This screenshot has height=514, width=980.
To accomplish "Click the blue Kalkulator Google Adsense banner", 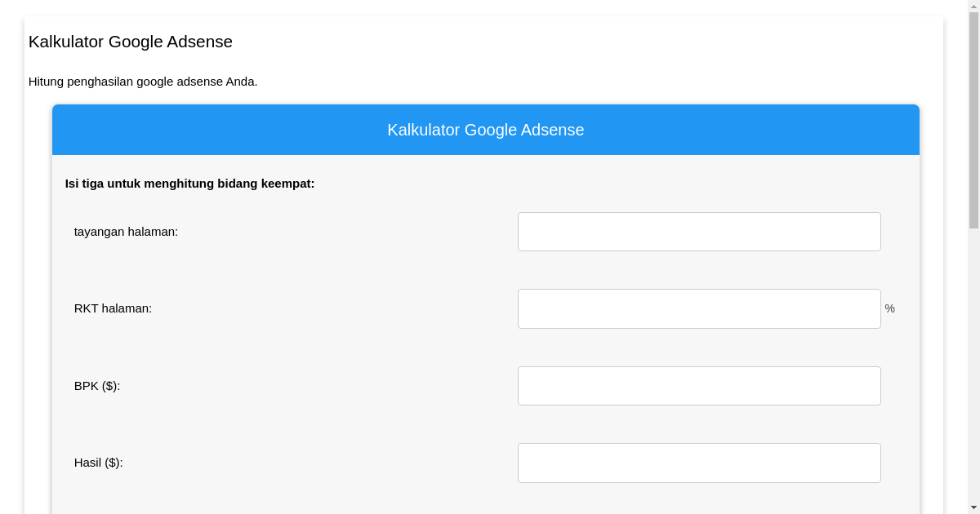I will click(x=485, y=130).
